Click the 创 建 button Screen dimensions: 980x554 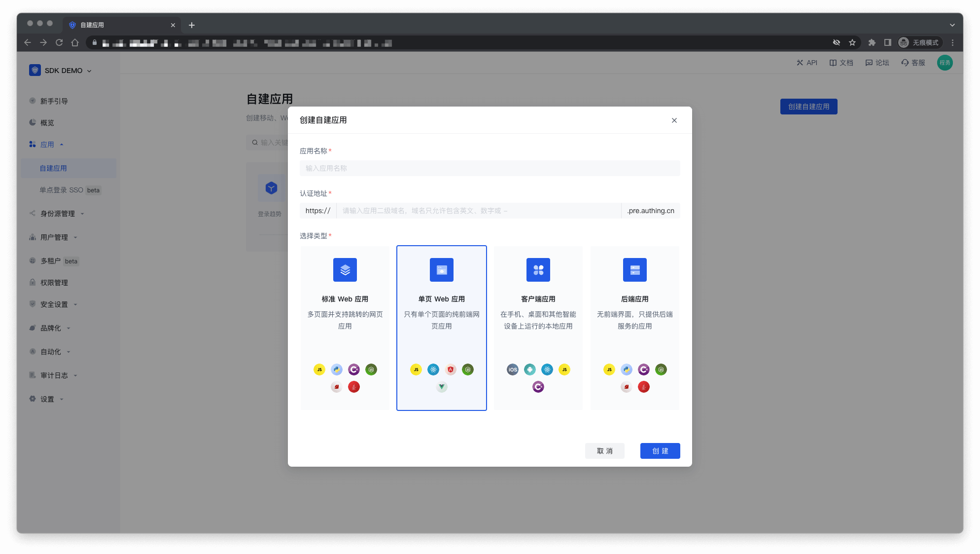tap(660, 451)
